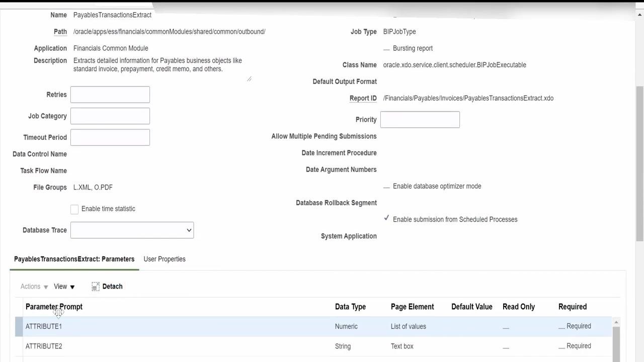
Task: Click the parameters table scroll up arrow
Action: pos(616,322)
